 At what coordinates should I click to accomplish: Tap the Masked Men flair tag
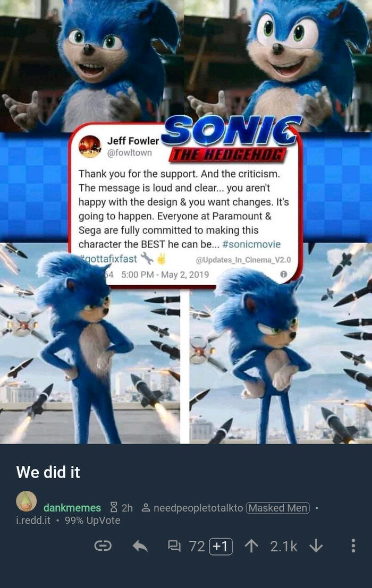pos(278,508)
